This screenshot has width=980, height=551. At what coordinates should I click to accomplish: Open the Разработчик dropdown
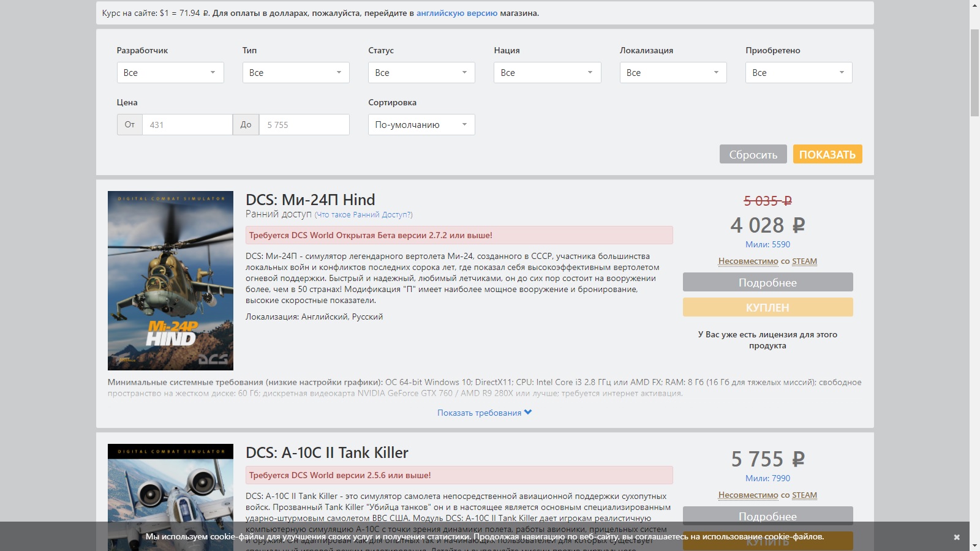click(x=170, y=72)
